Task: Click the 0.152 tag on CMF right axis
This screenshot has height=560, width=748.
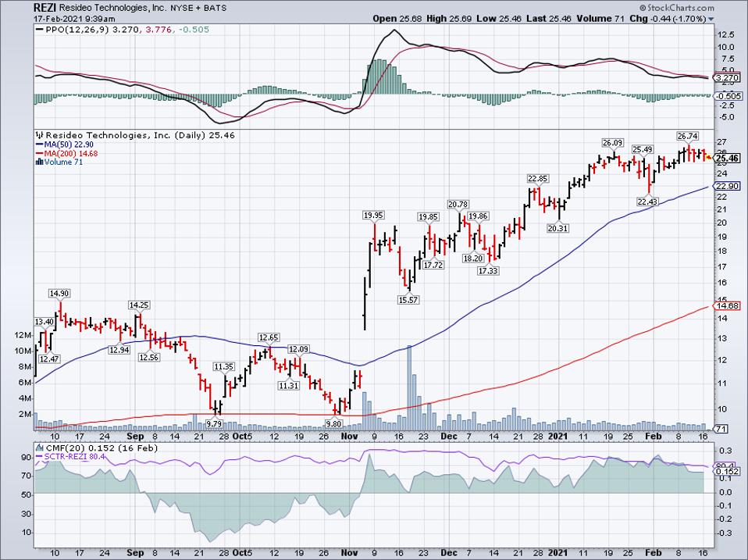Action: [727, 471]
